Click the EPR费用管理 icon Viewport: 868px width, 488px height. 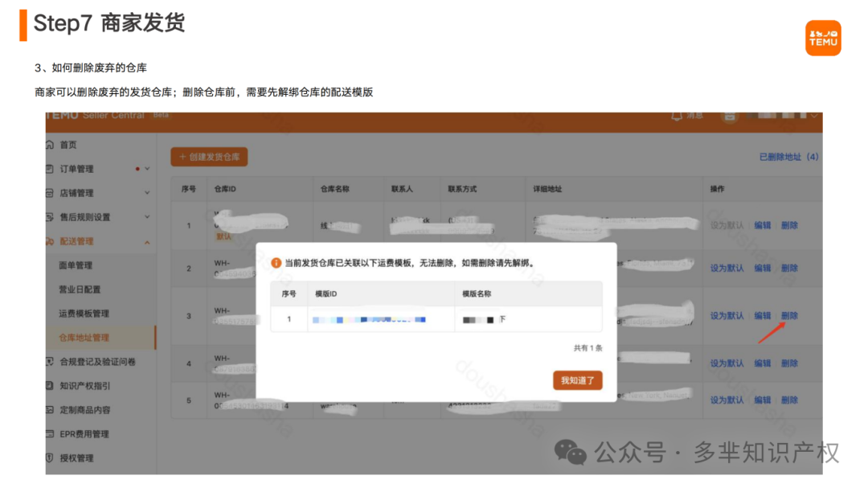pos(50,433)
